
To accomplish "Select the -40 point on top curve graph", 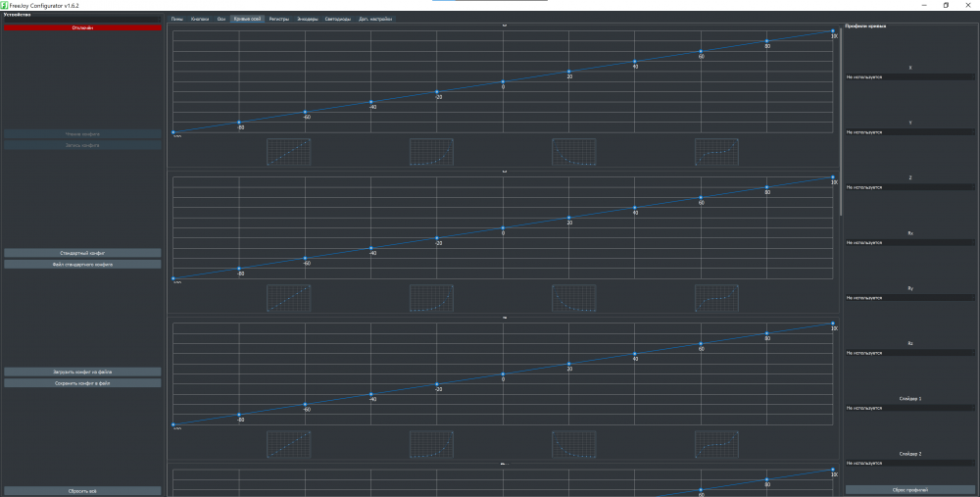I will coord(370,102).
